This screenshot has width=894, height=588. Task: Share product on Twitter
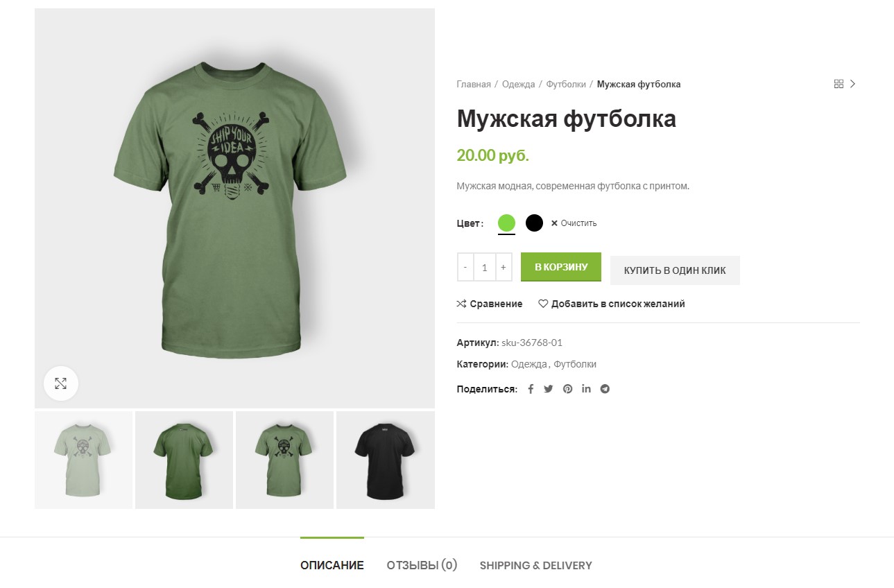(549, 389)
